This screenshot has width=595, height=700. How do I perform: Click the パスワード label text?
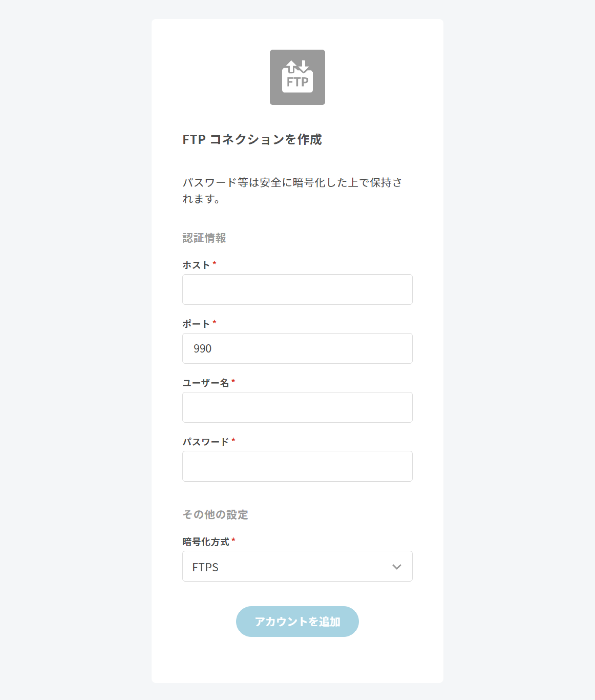pyautogui.click(x=205, y=442)
